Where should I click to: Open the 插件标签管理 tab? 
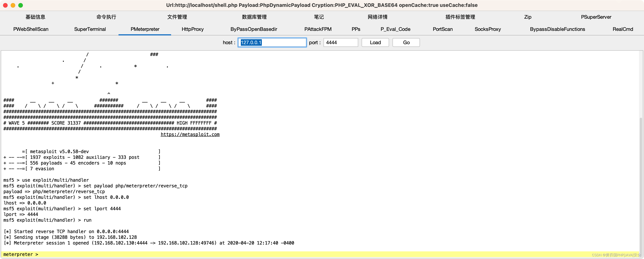coord(460,17)
